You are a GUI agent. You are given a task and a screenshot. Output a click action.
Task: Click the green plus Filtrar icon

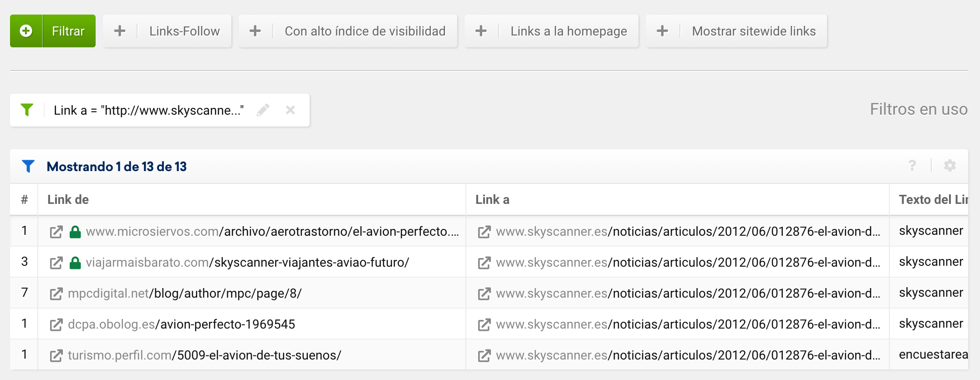(26, 31)
